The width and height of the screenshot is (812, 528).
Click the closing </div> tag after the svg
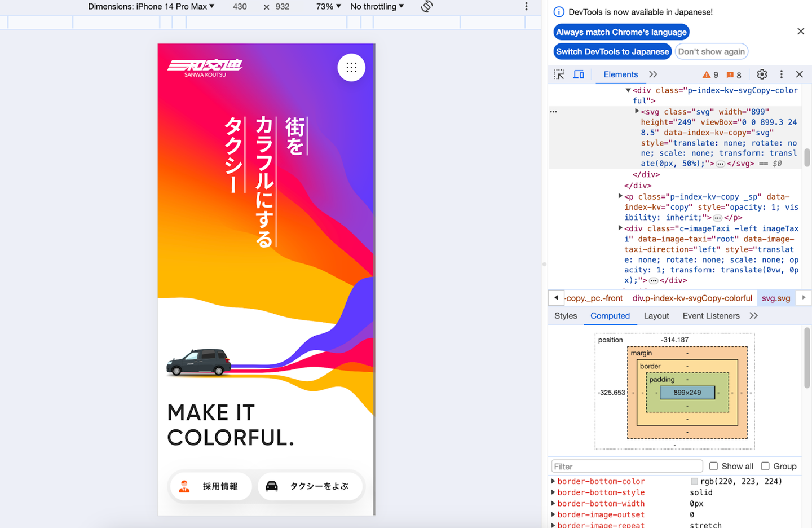tap(646, 175)
